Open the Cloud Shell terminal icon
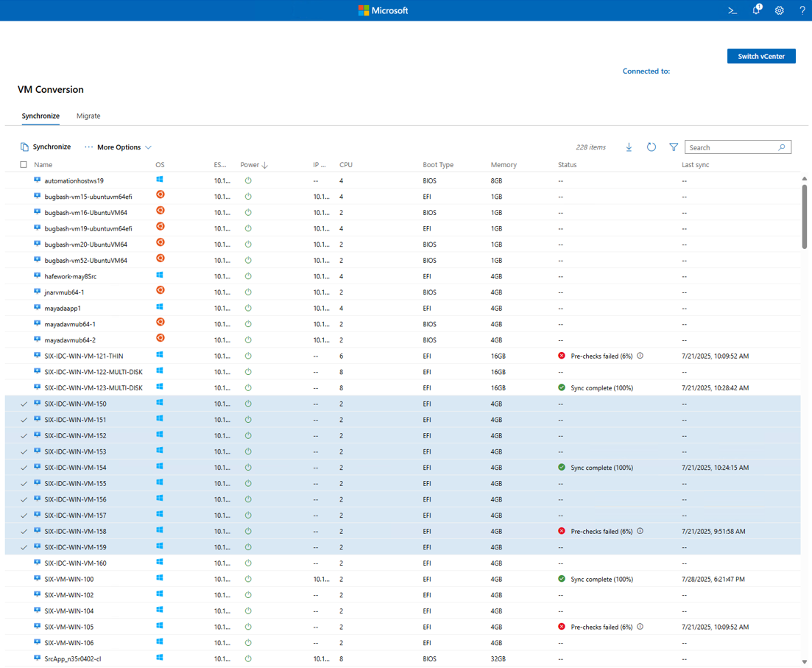The image size is (812, 668). point(732,10)
